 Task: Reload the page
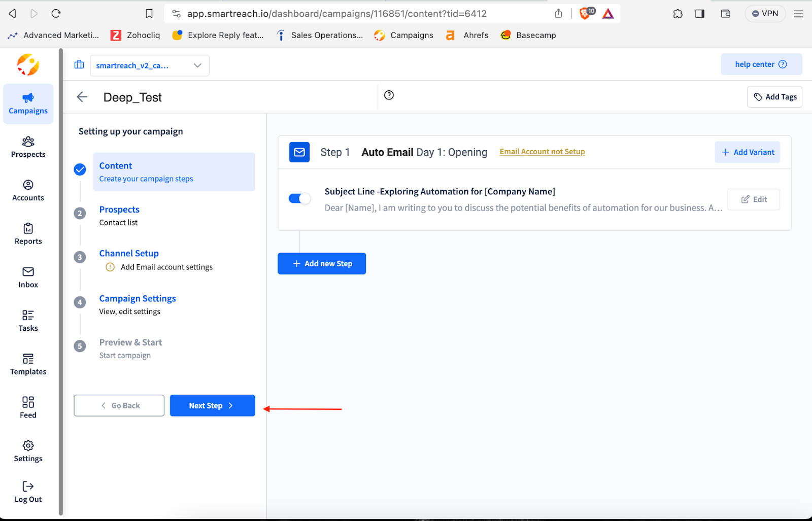point(56,14)
